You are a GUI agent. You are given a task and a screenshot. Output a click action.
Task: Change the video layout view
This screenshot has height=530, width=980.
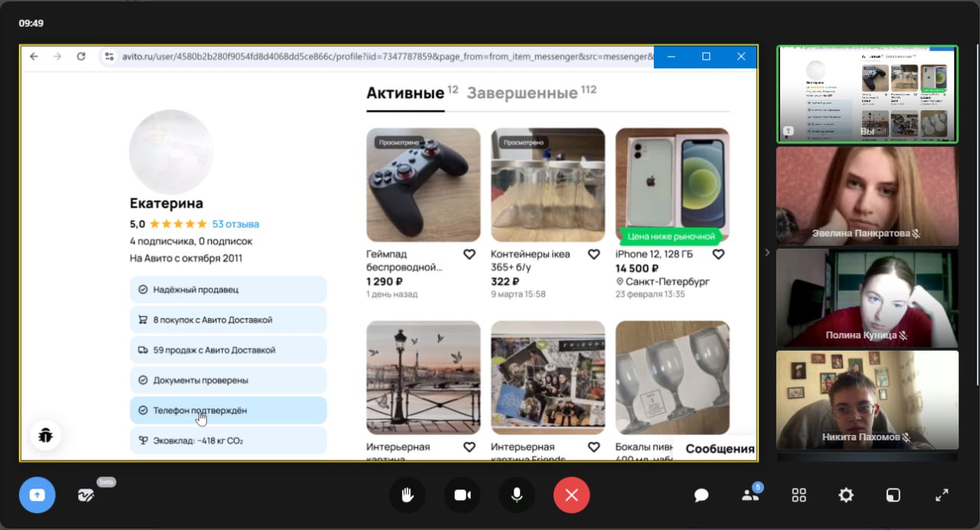[x=893, y=496]
